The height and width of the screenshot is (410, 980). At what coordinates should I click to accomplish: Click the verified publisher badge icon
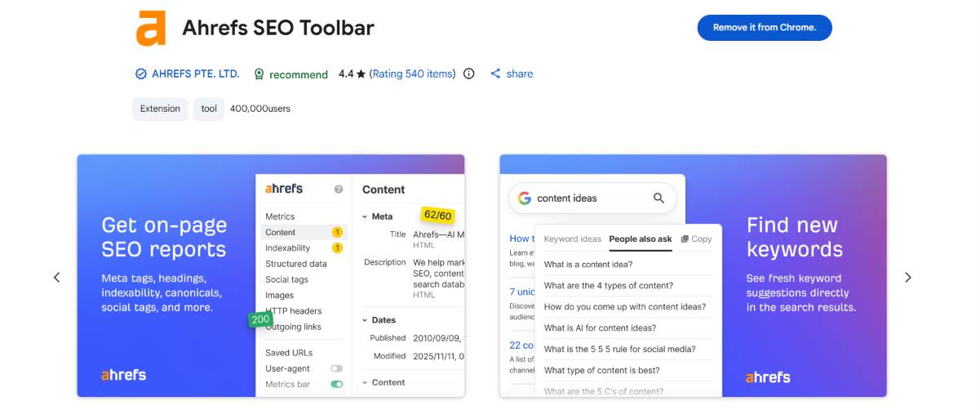point(140,74)
